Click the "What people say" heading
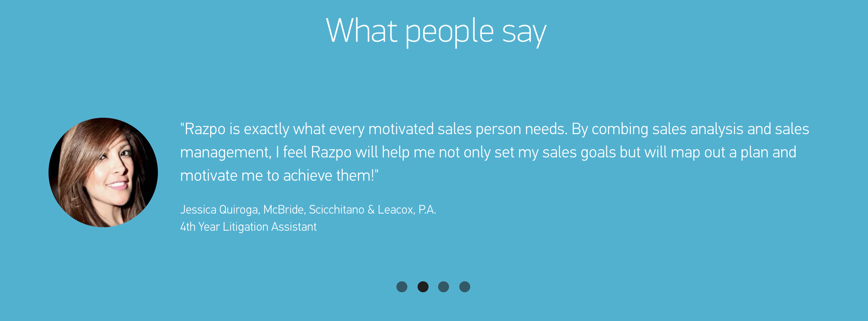868x321 pixels. tap(436, 31)
